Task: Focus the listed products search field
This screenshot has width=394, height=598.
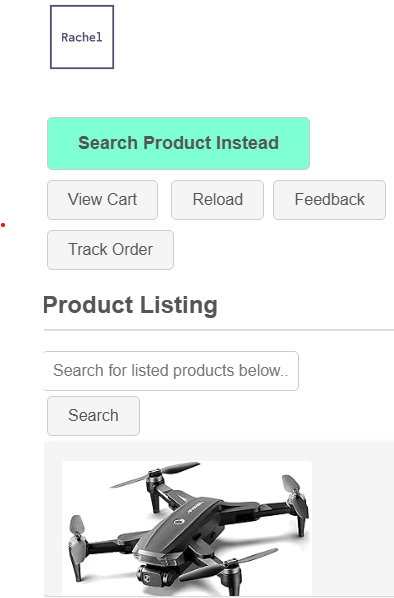Action: [x=171, y=371]
